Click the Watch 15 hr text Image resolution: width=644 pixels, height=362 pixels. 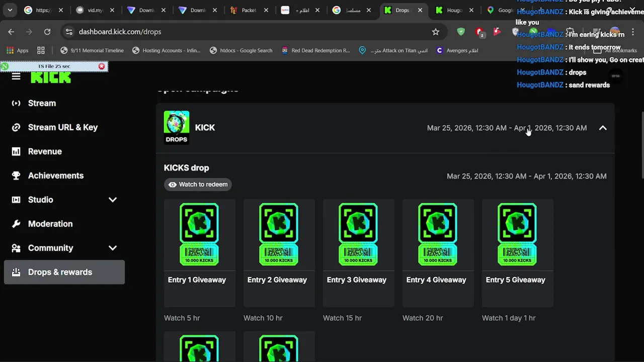coord(343,318)
